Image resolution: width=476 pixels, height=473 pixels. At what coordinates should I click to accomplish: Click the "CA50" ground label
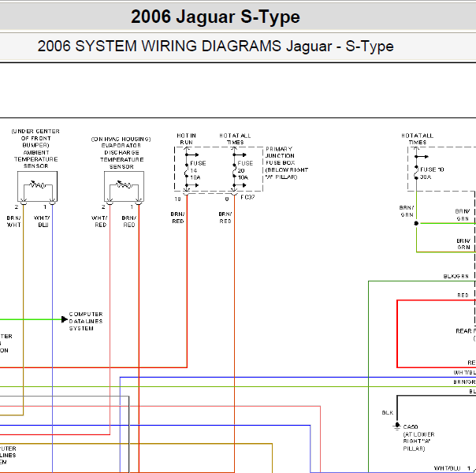point(411,426)
